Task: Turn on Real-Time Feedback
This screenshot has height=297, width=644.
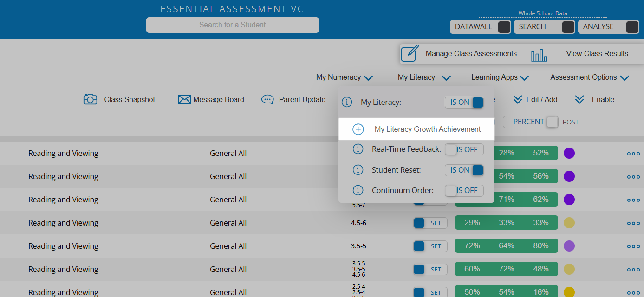Action: coord(464,150)
